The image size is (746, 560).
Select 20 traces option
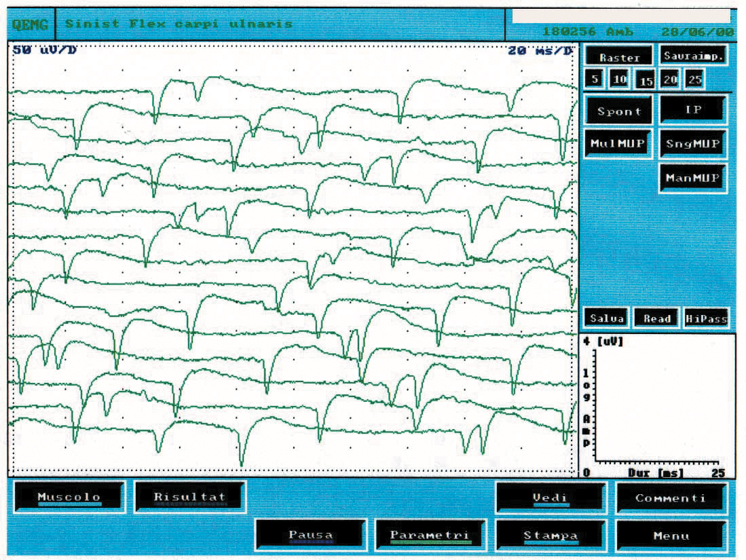point(670,79)
